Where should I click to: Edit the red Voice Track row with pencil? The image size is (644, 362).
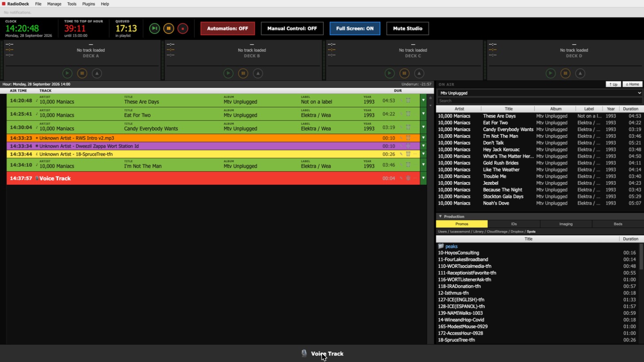(x=401, y=178)
